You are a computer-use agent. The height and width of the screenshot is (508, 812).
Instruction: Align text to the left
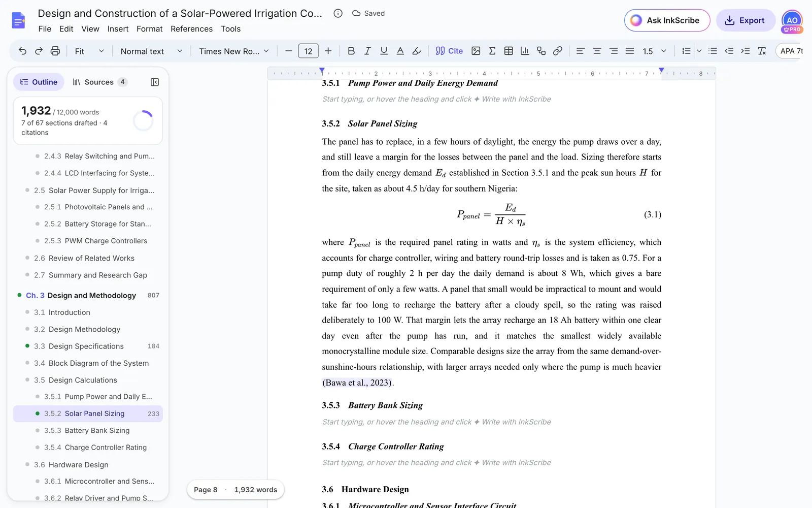581,51
